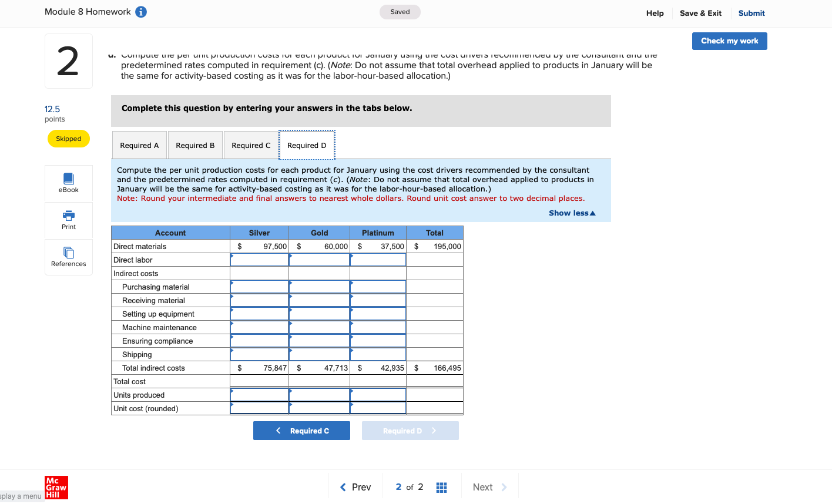Click the Direct labor Silver input cell
Viewport: 832px width, 504px height.
tap(260, 260)
